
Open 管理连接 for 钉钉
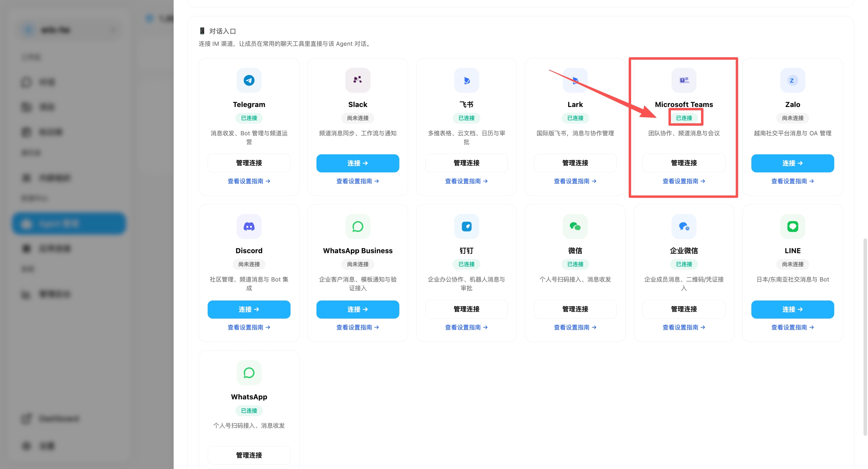point(466,309)
